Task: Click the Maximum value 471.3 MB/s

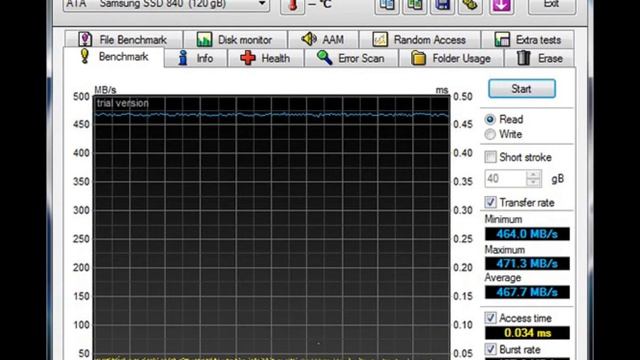Action: click(x=527, y=264)
